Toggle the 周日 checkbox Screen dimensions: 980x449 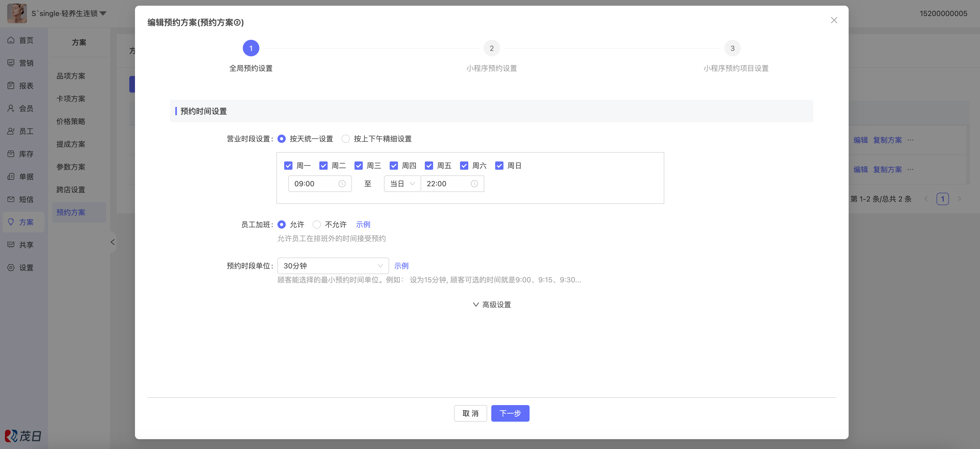(499, 166)
